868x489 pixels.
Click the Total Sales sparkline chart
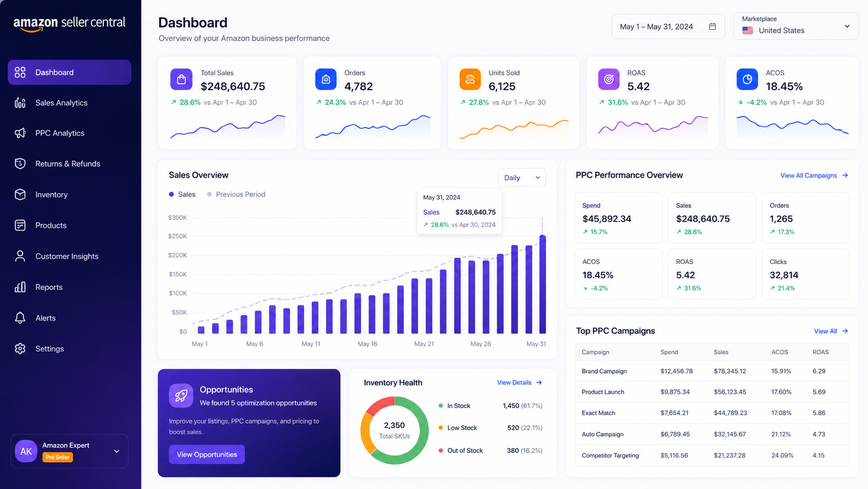(228, 126)
